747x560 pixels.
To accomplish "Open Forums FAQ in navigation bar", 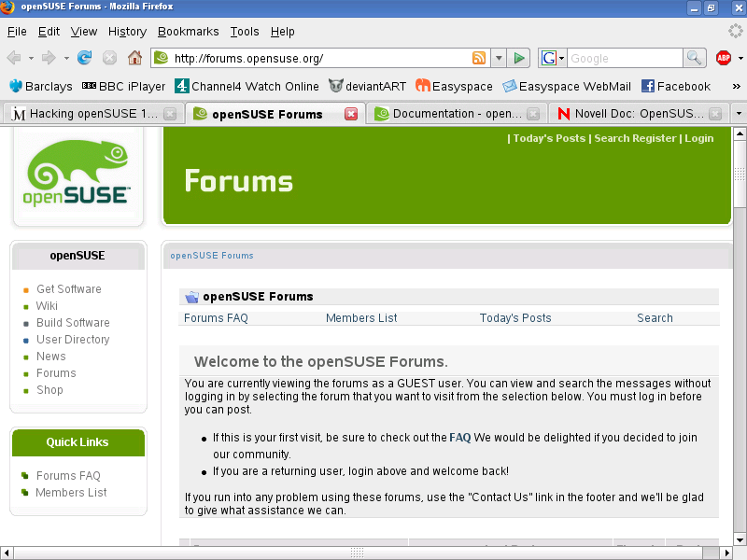I will pos(216,318).
